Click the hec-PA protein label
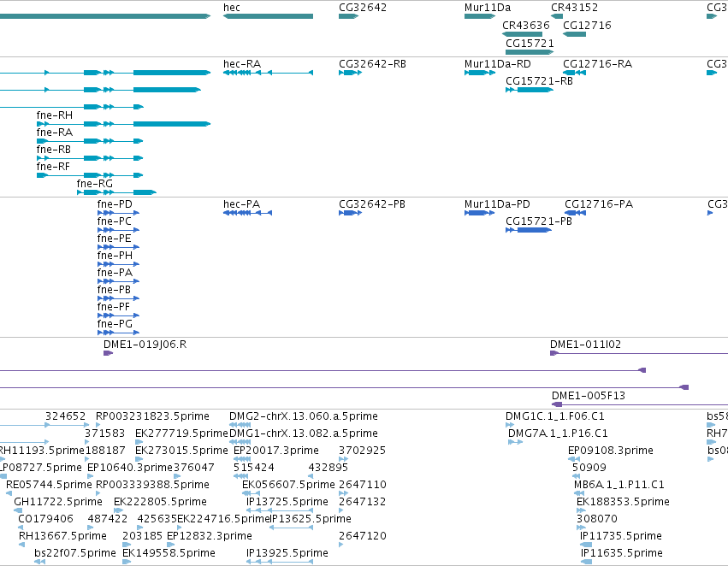The height and width of the screenshot is (566, 728). [x=241, y=204]
